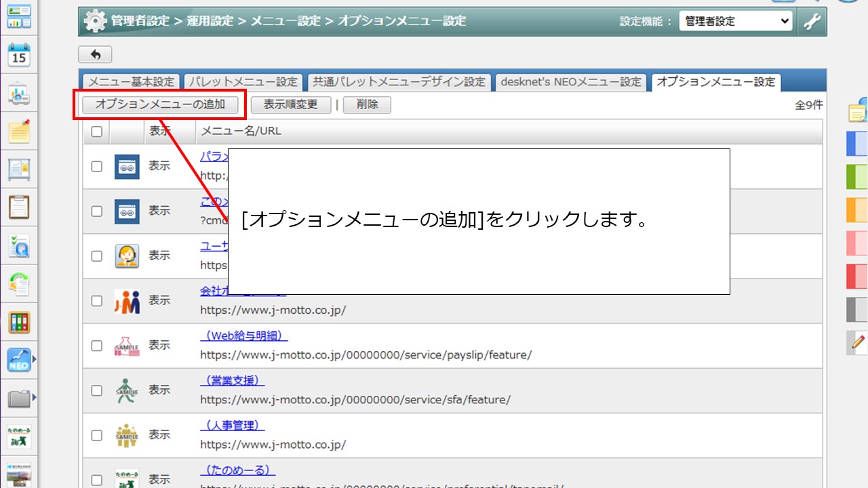Viewport: 868px width, 488px height.
Task: Click the back arrow button
Action: [95, 55]
